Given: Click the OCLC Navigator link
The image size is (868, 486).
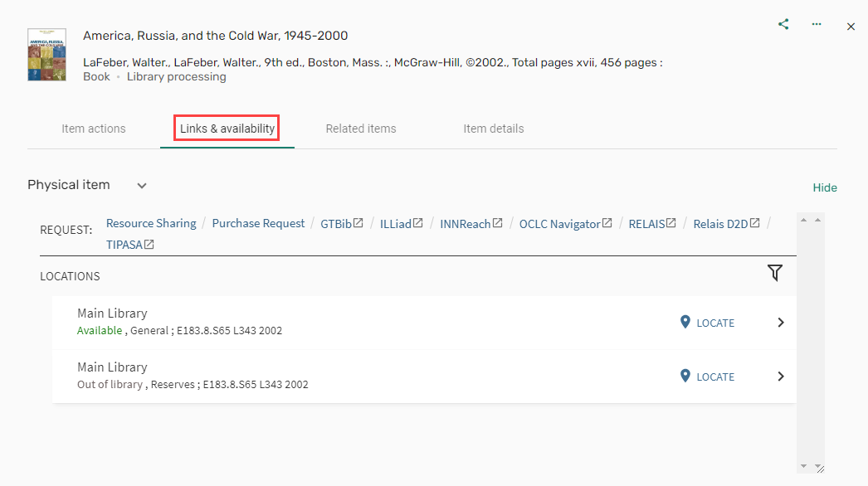Looking at the screenshot, I should (x=565, y=224).
